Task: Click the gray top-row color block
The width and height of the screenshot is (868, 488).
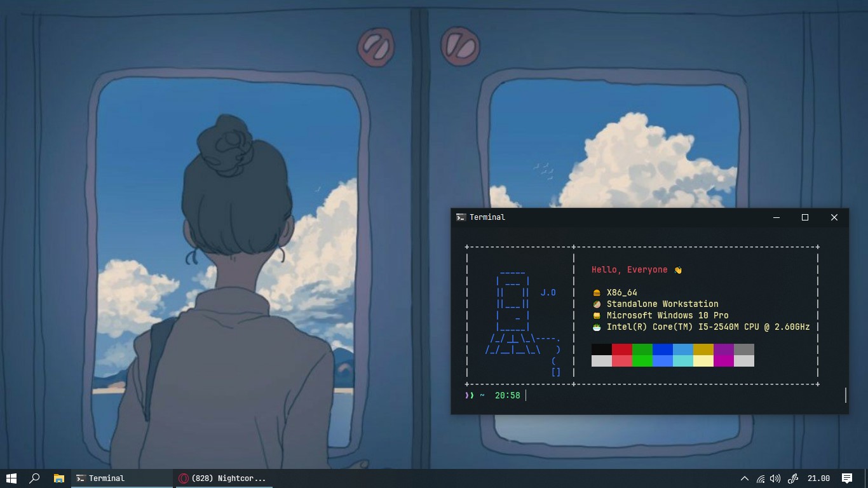Action: tap(744, 349)
